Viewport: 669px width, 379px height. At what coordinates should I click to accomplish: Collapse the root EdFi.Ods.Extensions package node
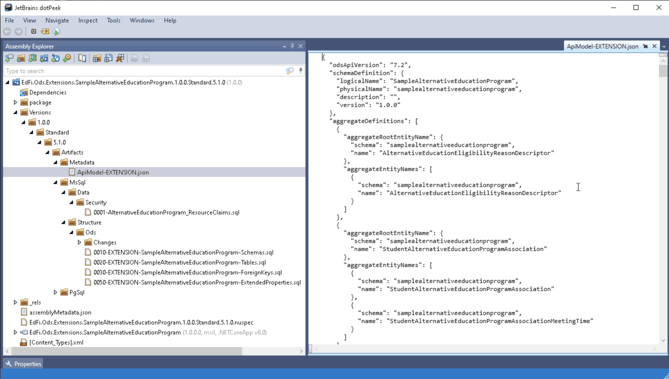coord(7,82)
